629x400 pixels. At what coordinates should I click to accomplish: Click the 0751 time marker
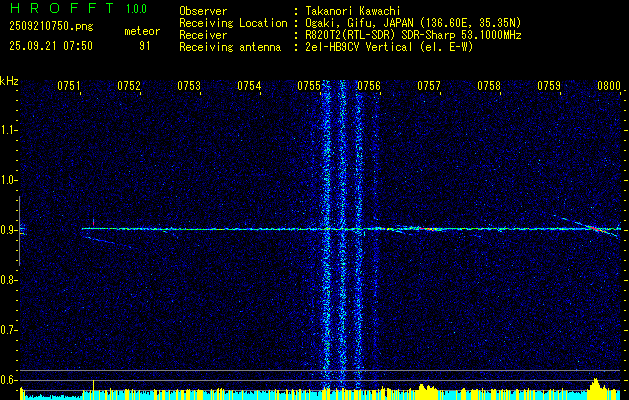69,87
